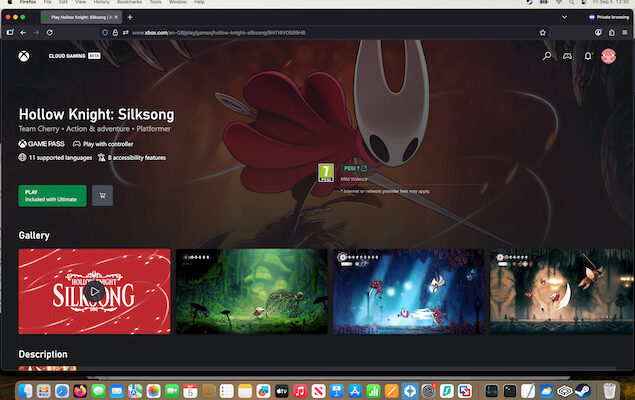Select the Play Hollow Knight: Silksong tab
Viewport: 635px width, 400px height.
[x=81, y=17]
